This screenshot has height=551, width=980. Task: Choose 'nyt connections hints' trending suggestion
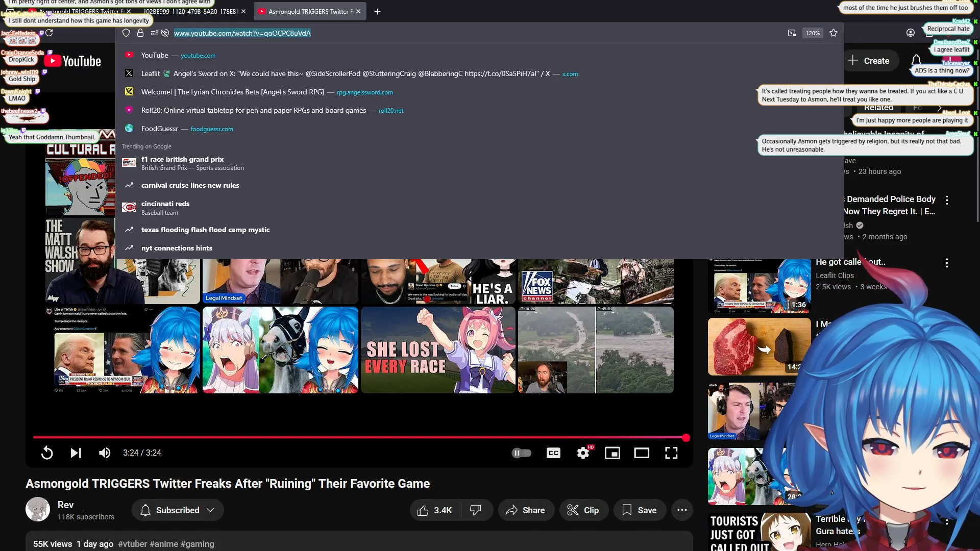point(177,248)
